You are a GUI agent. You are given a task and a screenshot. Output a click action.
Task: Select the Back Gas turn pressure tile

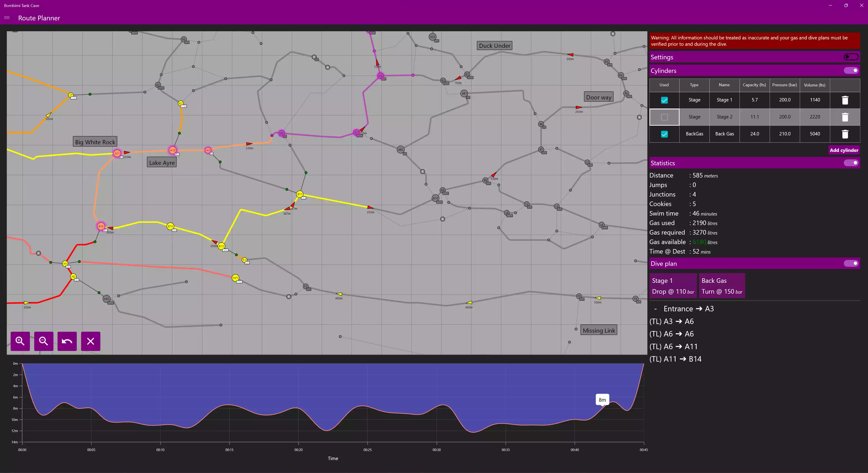(x=721, y=286)
